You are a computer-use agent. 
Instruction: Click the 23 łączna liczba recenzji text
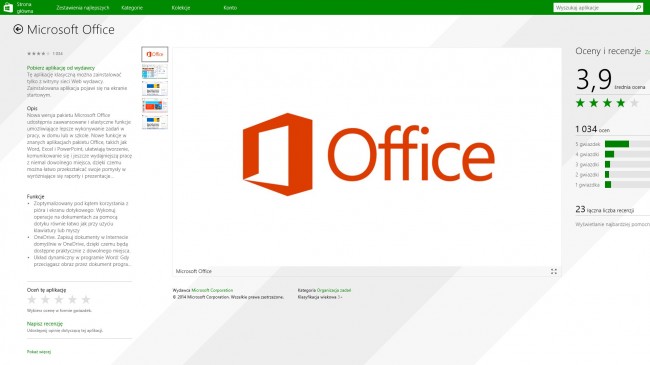[604, 209]
